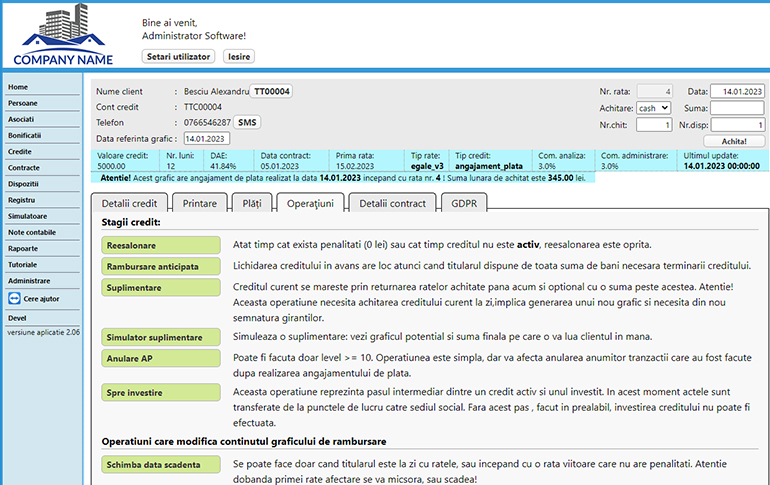Select the Plăți tab

(x=252, y=203)
